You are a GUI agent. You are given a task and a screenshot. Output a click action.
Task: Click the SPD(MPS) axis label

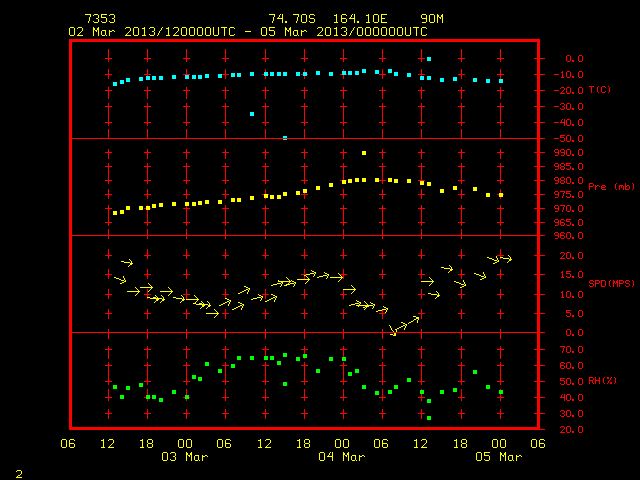(x=611, y=283)
